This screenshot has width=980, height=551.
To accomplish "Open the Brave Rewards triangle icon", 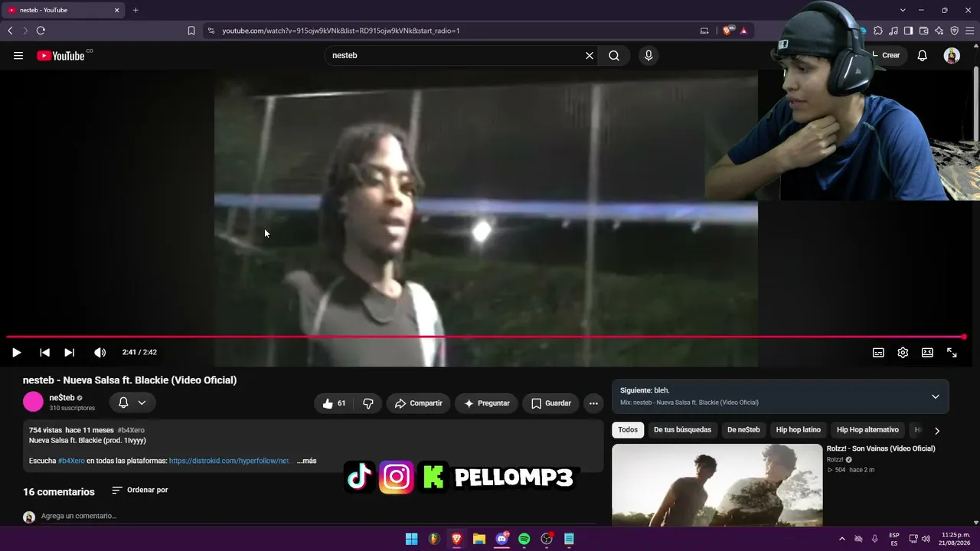I will tap(743, 31).
